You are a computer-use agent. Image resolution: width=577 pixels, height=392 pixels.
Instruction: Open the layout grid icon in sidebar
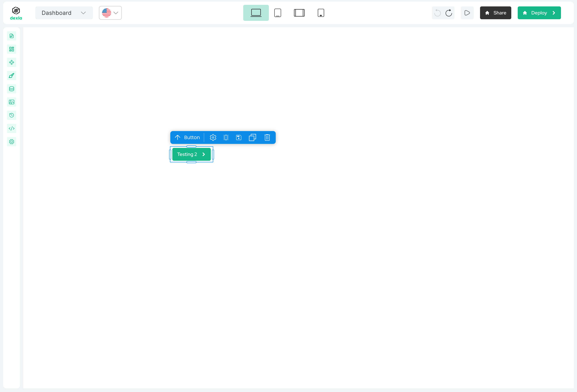tap(12, 49)
